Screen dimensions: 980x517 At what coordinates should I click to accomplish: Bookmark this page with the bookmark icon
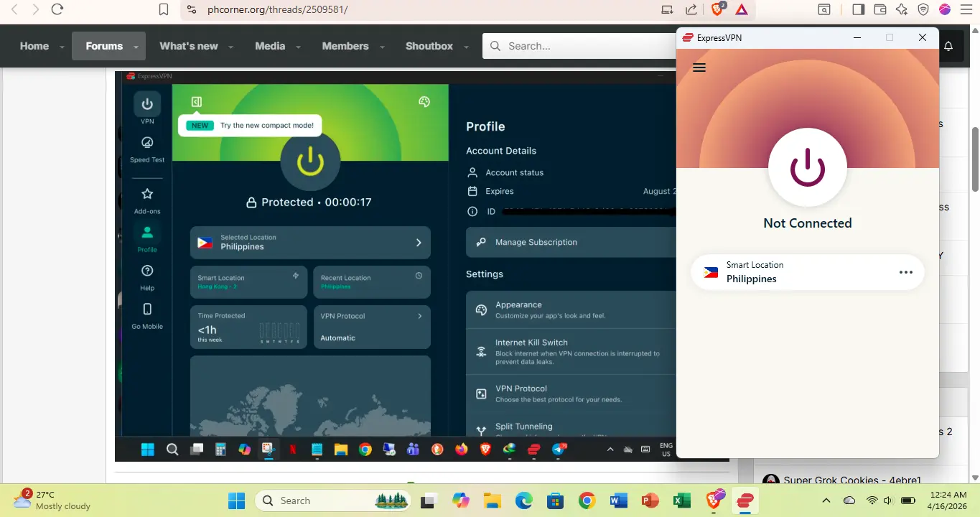click(x=164, y=9)
